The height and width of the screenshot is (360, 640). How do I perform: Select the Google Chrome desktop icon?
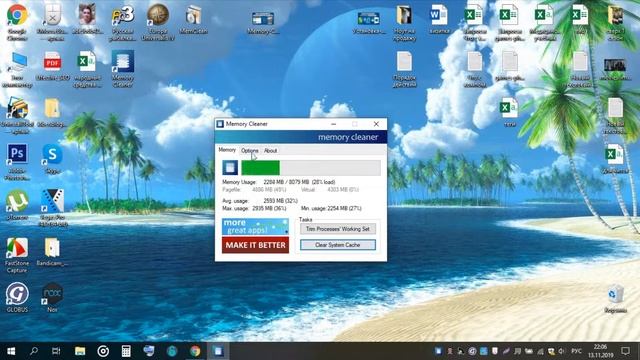[x=17, y=22]
